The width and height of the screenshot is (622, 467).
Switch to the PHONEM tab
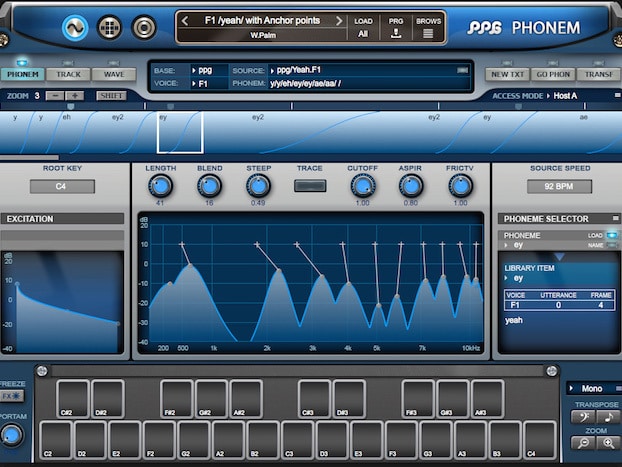click(23, 74)
